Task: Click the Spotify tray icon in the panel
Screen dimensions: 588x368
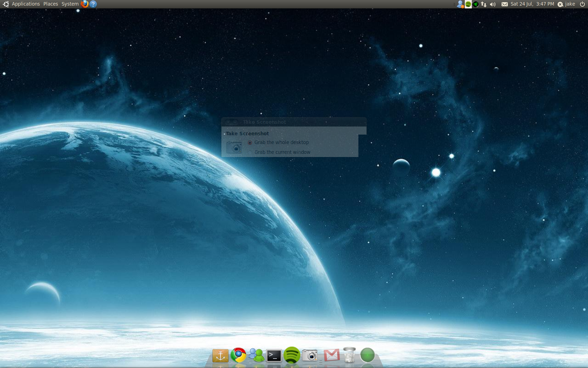Action: coord(468,4)
